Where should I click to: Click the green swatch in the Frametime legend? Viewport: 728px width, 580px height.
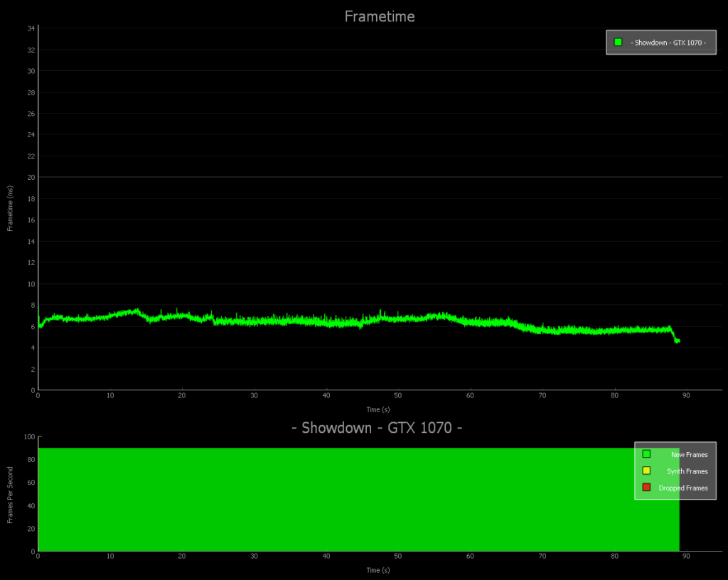point(618,43)
